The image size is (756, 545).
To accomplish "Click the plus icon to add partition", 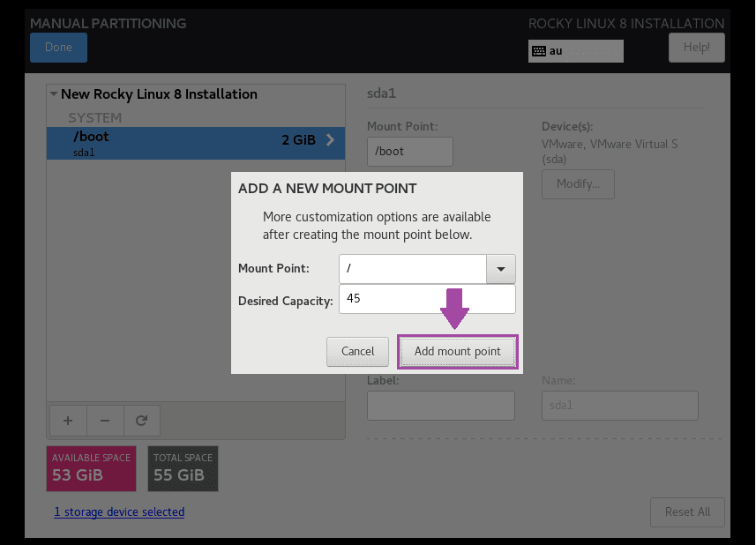I will [68, 420].
